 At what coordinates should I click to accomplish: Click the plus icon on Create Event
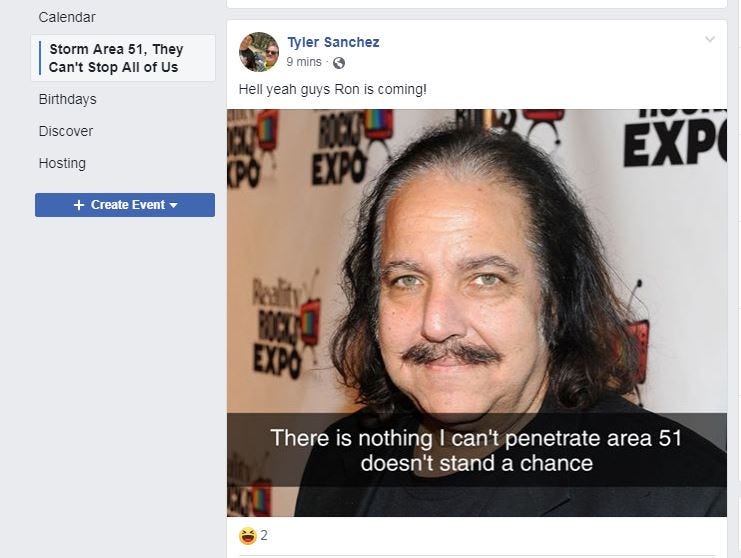[x=79, y=205]
